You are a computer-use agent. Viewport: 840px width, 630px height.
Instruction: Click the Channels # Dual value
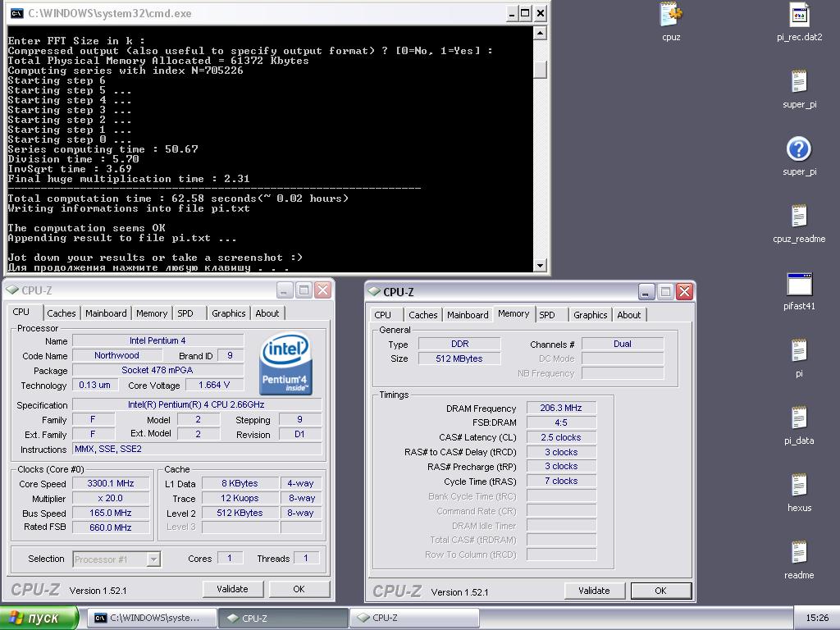coord(623,344)
